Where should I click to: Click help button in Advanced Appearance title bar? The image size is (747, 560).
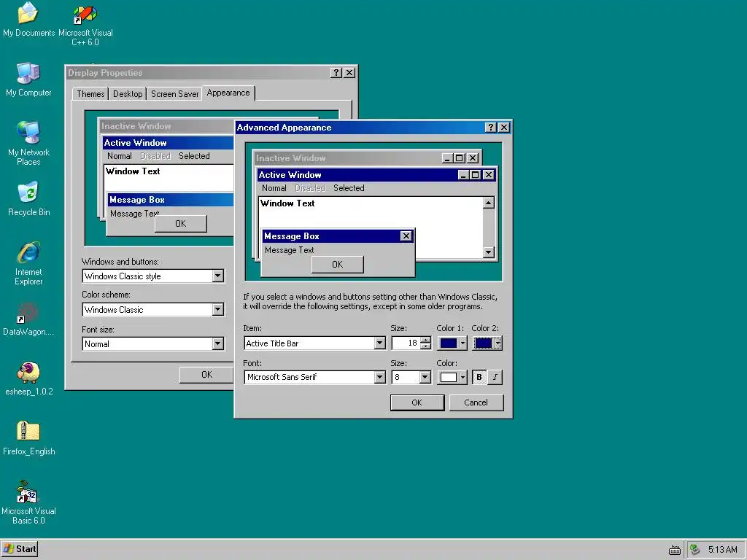point(491,127)
